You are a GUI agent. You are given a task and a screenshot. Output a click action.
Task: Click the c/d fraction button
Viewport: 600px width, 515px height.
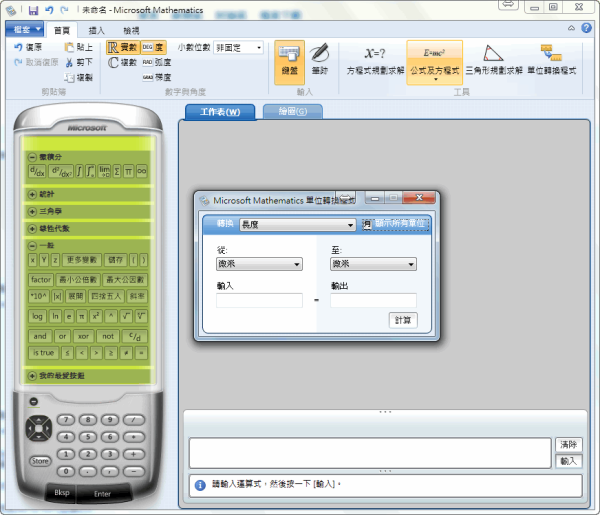click(x=135, y=336)
